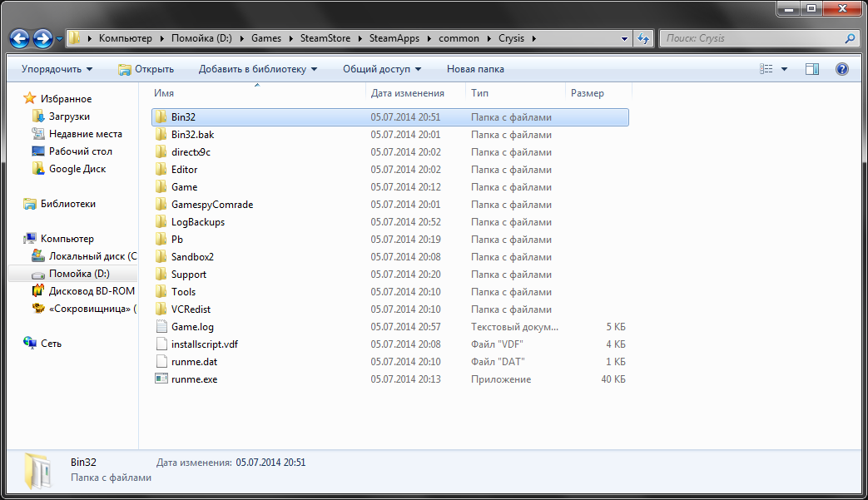868x500 pixels.
Task: Open Дисковод BD-ROM in sidebar
Action: 92,291
